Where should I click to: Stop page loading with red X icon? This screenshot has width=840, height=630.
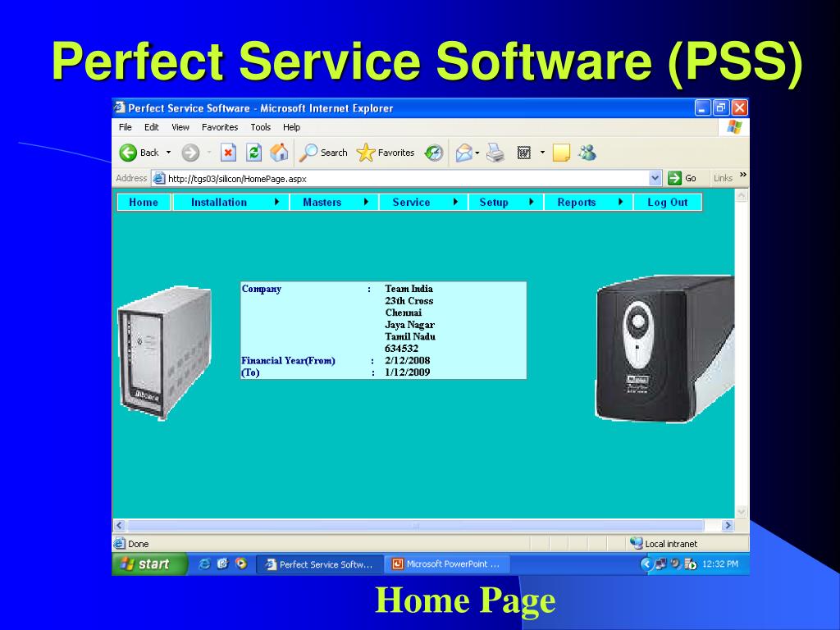[x=228, y=153]
